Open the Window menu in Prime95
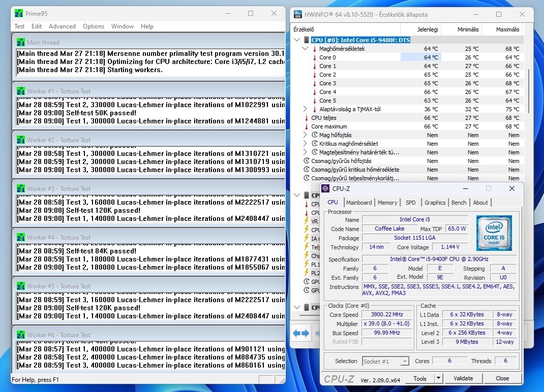The image size is (544, 392). 123,26
